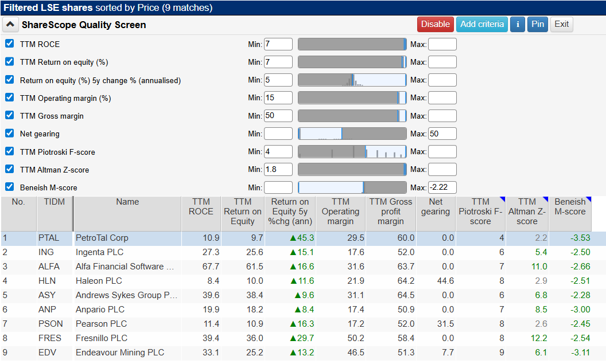Click the red Disable button
Screen dimensions: 606x364
pos(435,24)
